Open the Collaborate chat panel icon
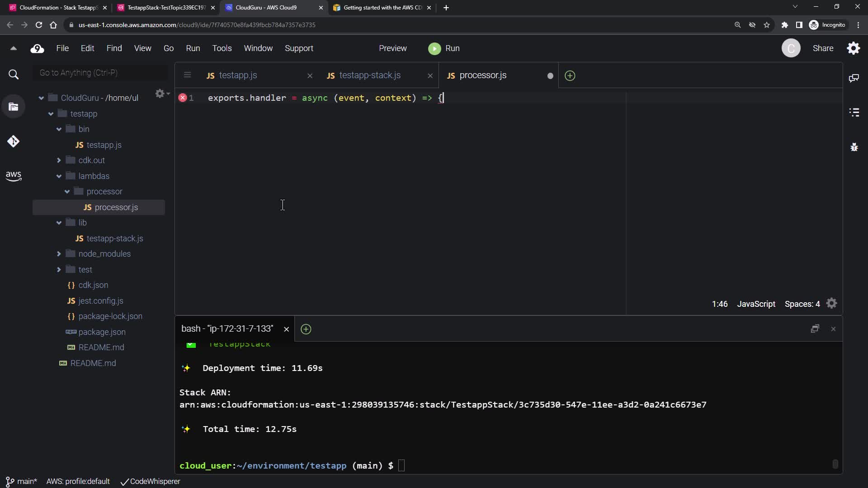The height and width of the screenshot is (488, 868). [854, 78]
